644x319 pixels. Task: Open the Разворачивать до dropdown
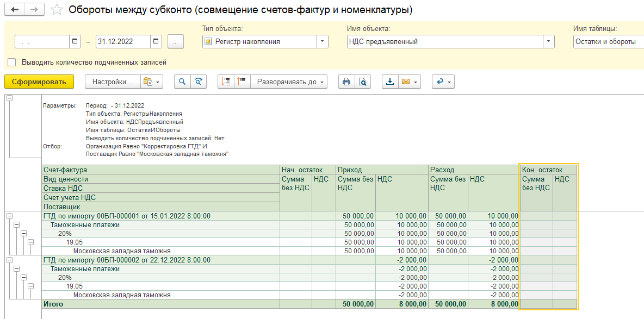289,82
